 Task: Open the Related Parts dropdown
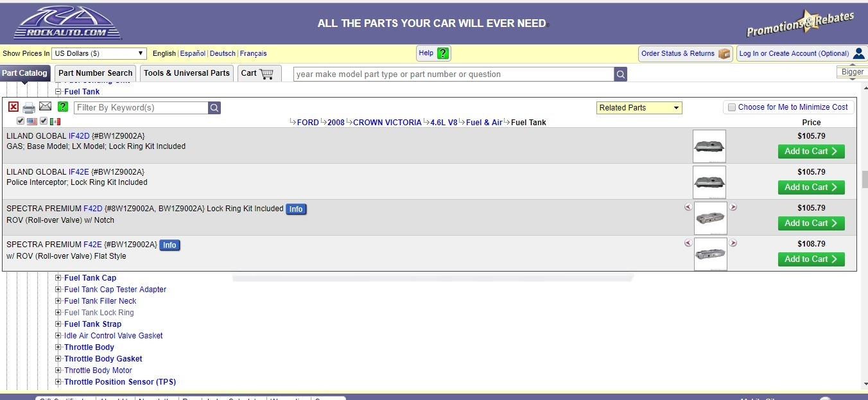tap(639, 108)
